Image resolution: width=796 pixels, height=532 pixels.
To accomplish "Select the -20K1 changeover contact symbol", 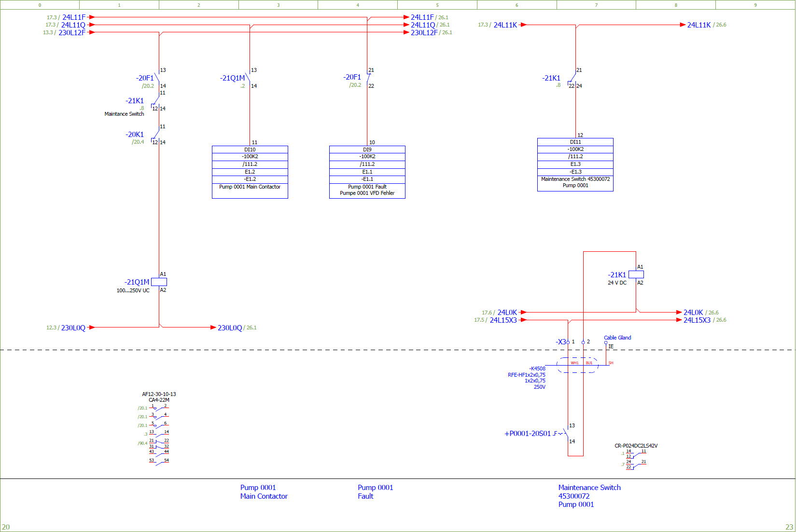I will point(156,135).
